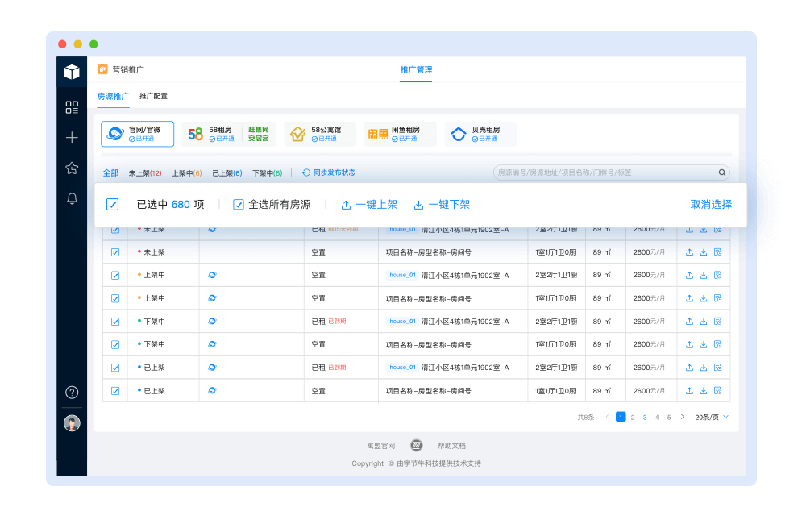
Task: Open the help question-mark icon
Action: (x=72, y=393)
